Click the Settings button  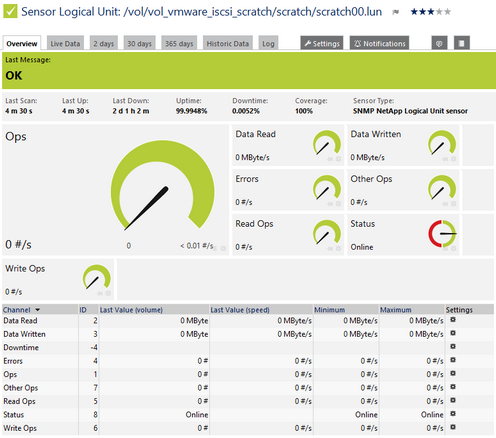pyautogui.click(x=322, y=43)
